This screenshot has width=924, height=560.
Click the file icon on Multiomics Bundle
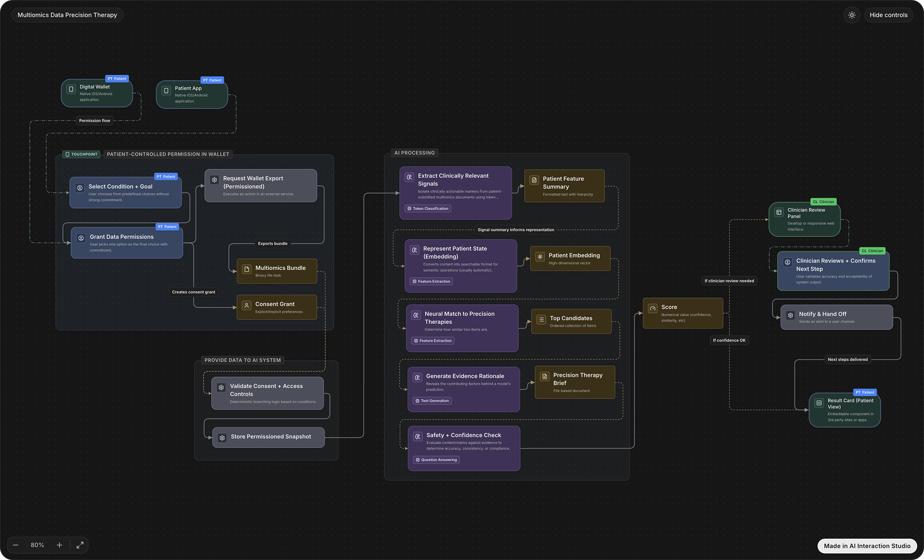(x=246, y=269)
